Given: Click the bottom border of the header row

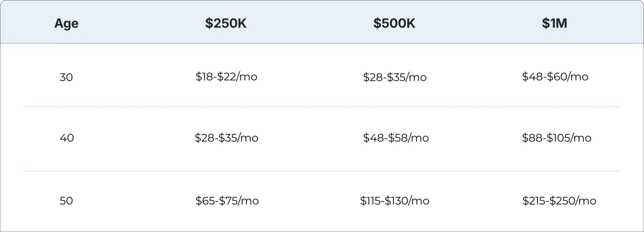Looking at the screenshot, I should click(322, 43).
